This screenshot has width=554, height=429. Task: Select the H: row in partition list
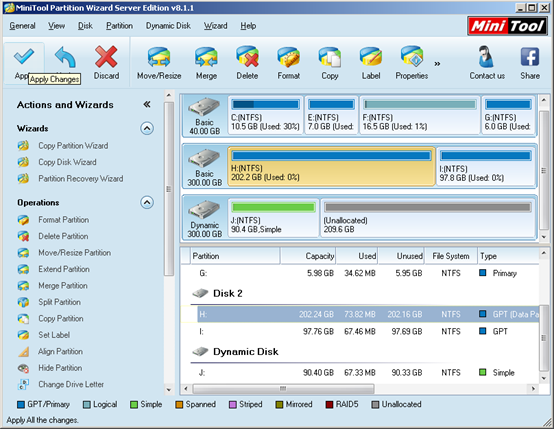click(360, 314)
